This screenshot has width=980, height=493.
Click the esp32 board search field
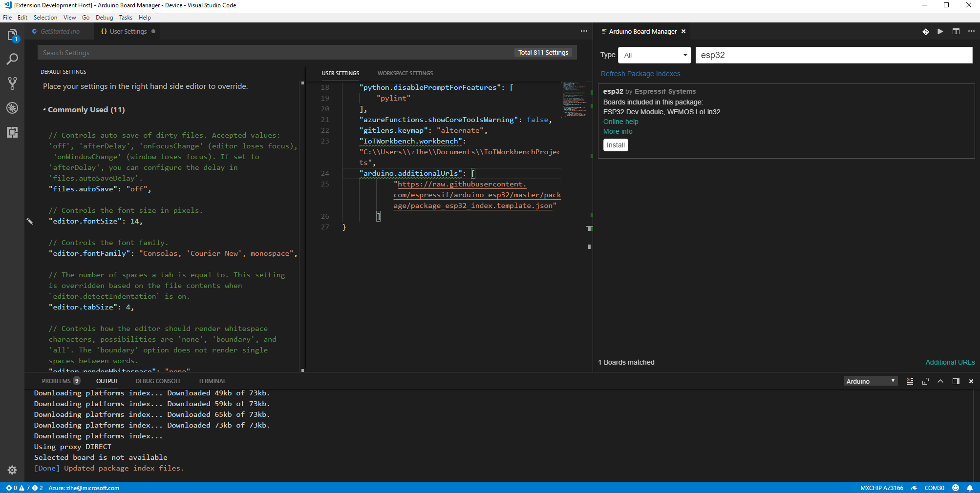point(833,55)
